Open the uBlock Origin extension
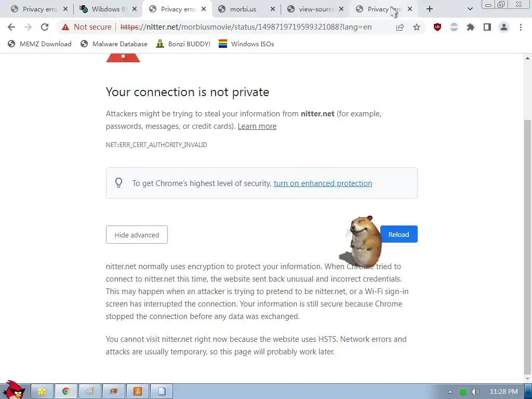The height and width of the screenshot is (399, 532). pyautogui.click(x=437, y=27)
